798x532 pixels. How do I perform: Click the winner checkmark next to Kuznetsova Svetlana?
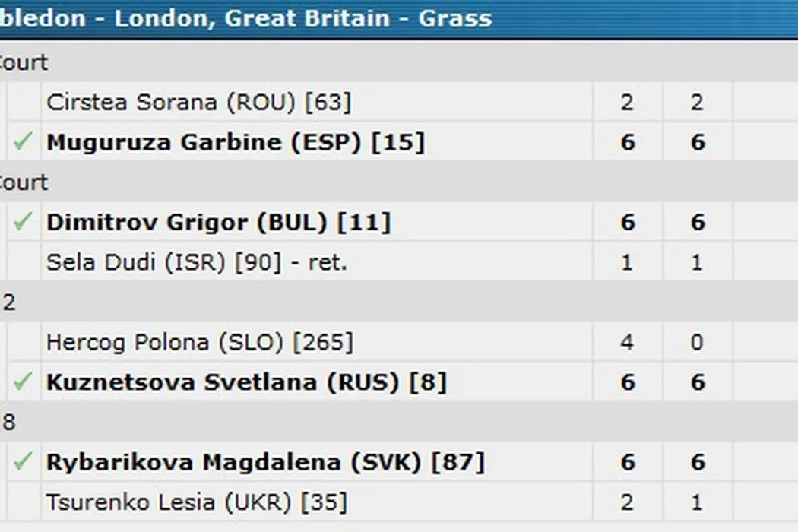(24, 381)
